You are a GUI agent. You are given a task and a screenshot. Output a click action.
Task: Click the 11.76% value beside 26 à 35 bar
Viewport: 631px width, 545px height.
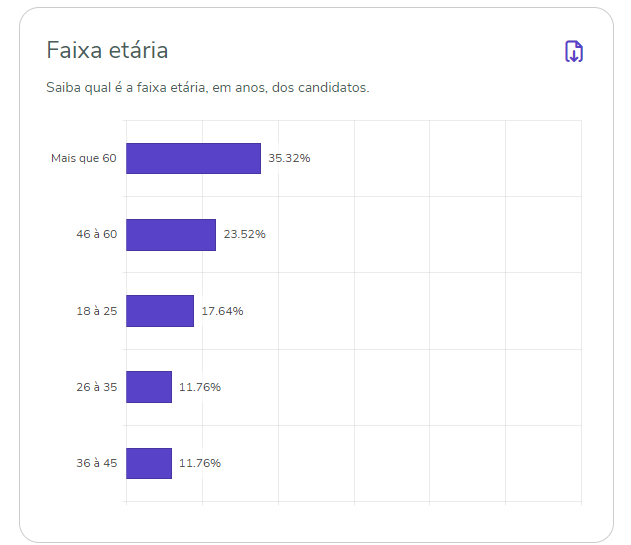click(x=200, y=387)
